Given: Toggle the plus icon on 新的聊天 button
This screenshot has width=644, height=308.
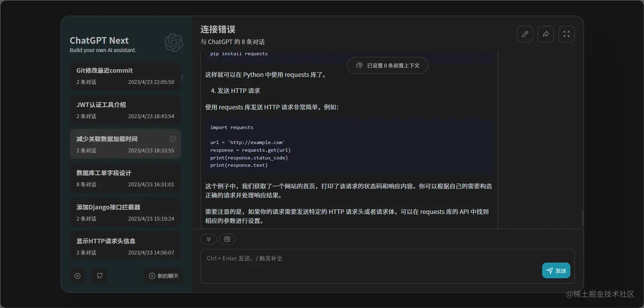Looking at the screenshot, I should click(x=152, y=276).
